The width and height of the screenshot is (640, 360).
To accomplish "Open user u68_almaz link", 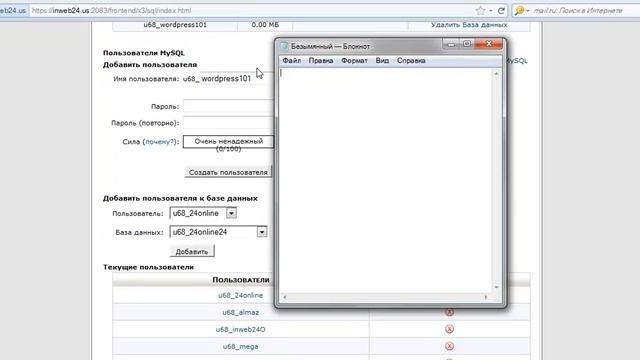I will [240, 312].
